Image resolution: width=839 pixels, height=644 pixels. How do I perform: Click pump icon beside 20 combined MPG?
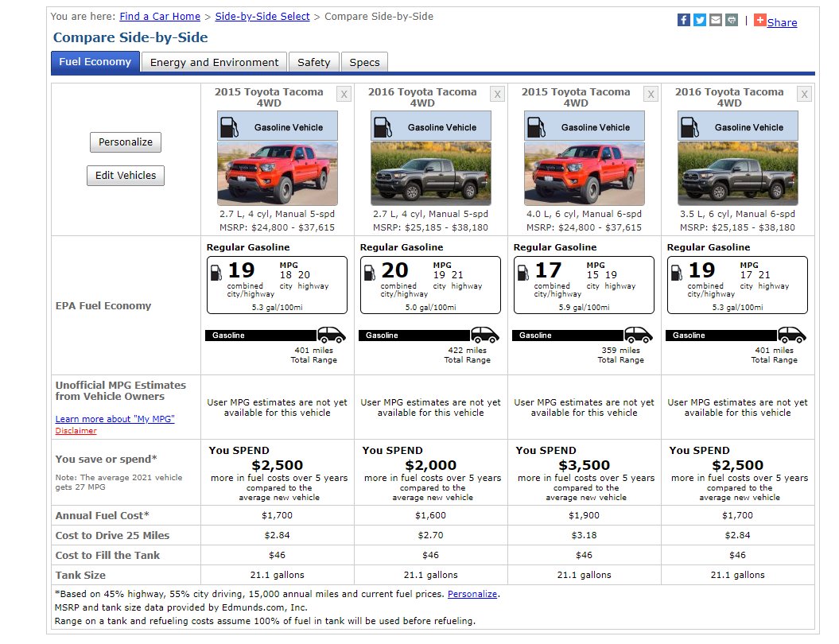coord(370,272)
